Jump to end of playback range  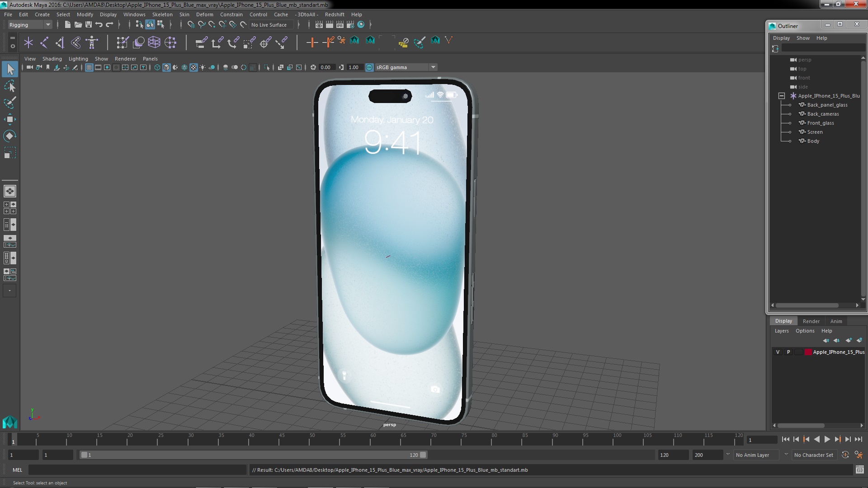(x=858, y=439)
